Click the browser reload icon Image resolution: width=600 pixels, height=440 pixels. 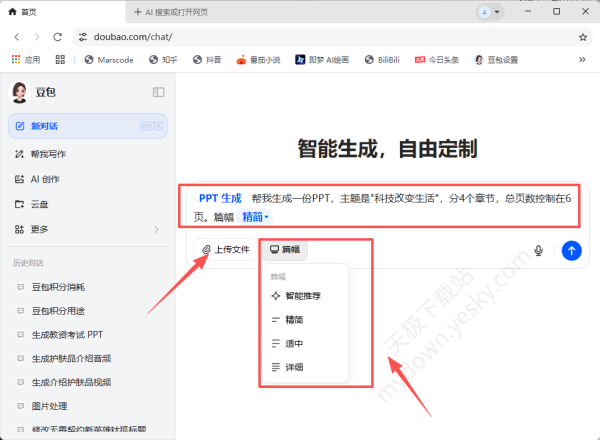pyautogui.click(x=58, y=36)
